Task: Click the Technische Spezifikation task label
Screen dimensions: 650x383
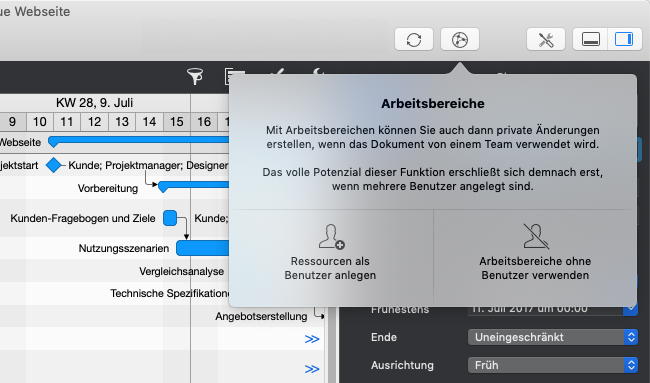Action: tap(170, 293)
